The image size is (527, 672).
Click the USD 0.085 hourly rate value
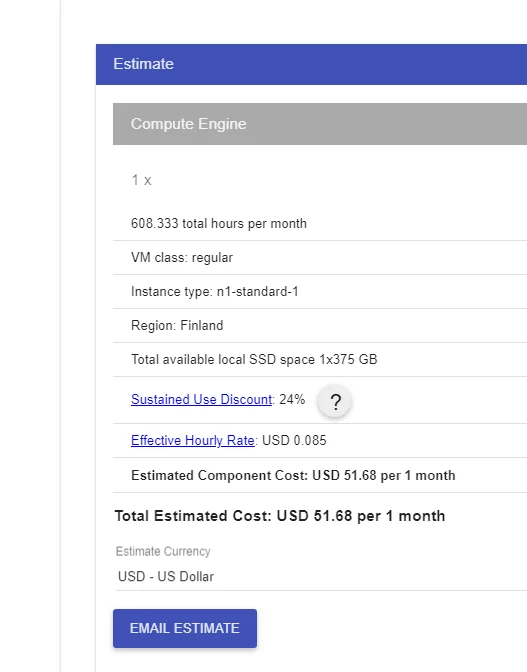(294, 441)
